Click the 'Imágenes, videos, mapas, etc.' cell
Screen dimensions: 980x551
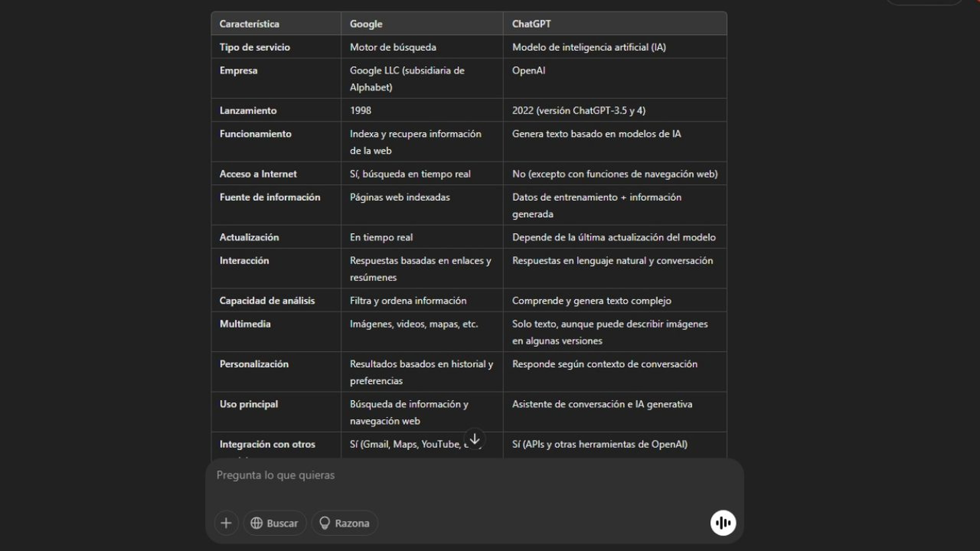pyautogui.click(x=413, y=324)
